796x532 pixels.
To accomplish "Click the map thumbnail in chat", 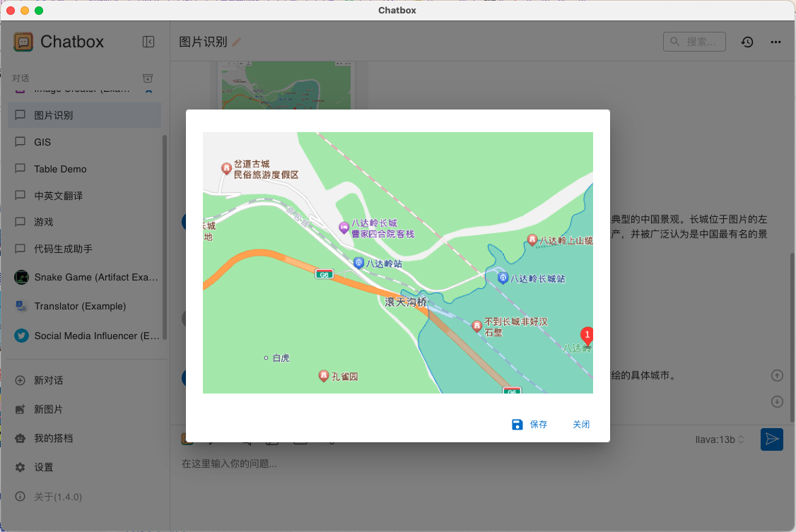I will [x=286, y=85].
